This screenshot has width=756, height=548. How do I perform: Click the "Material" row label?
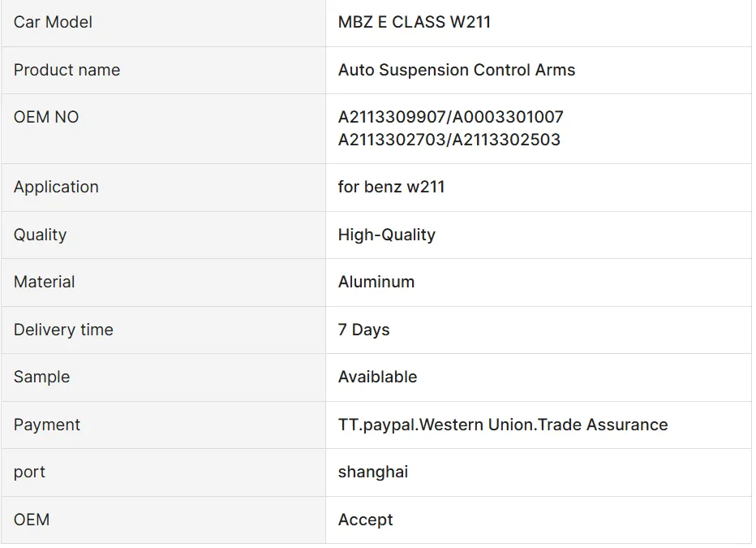coord(44,282)
